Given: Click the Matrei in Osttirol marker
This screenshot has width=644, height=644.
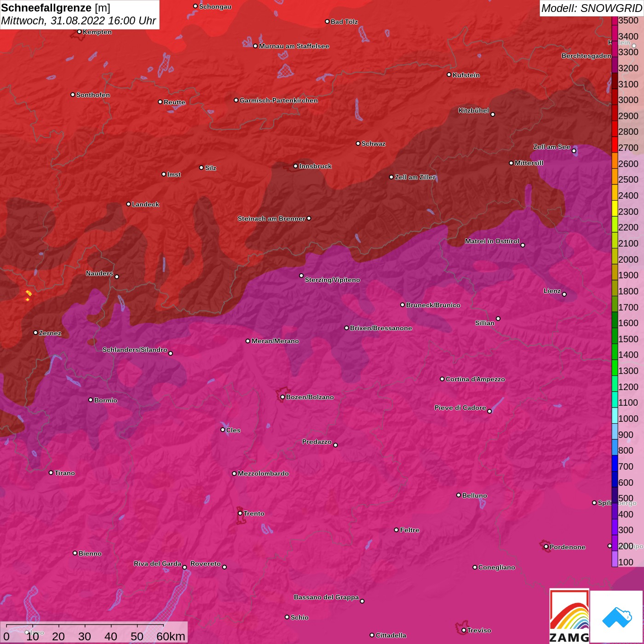Looking at the screenshot, I should [x=523, y=245].
